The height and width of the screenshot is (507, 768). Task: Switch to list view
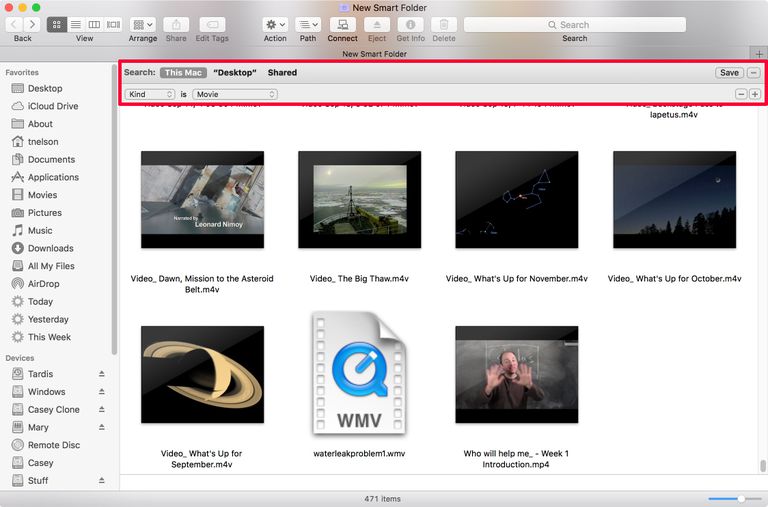(76, 24)
